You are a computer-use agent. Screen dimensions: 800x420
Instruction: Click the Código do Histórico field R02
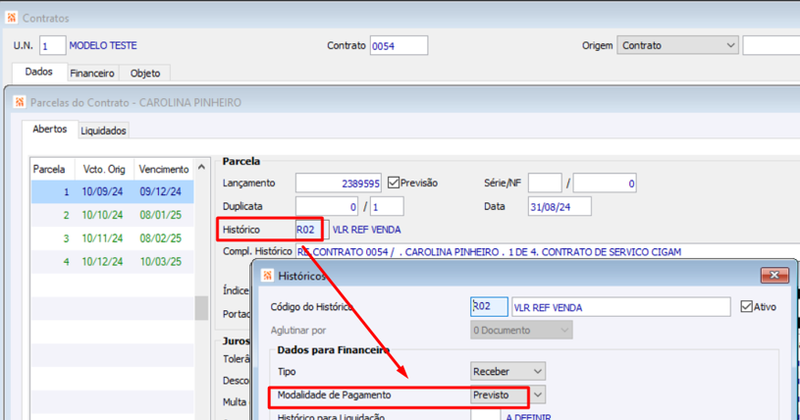pyautogui.click(x=489, y=307)
